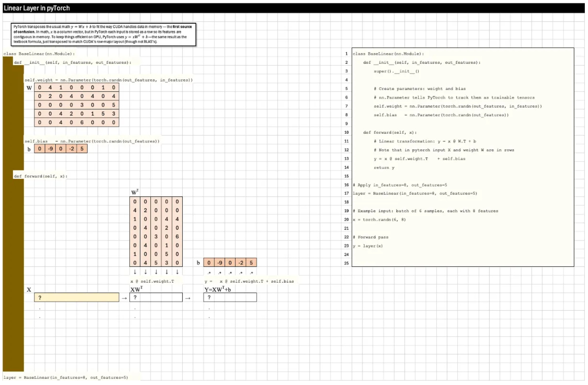This screenshot has width=588, height=385.
Task: Click the 'b' label beside the lower bias vector
Action: pyautogui.click(x=198, y=263)
